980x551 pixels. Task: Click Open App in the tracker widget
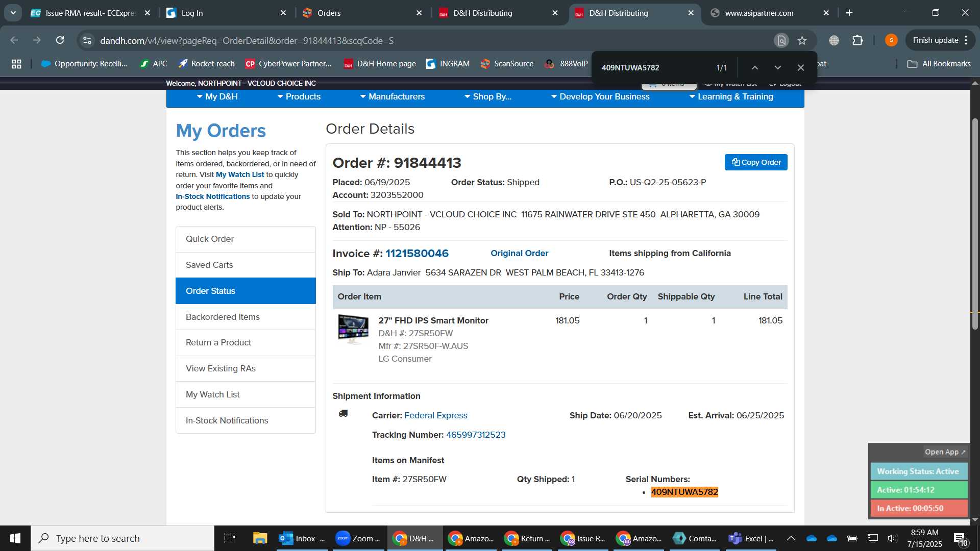pos(945,452)
